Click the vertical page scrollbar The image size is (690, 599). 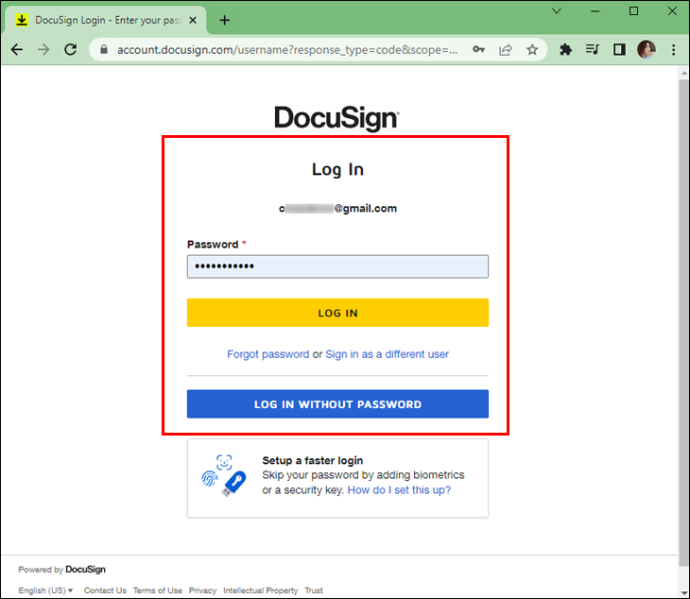tap(683, 323)
